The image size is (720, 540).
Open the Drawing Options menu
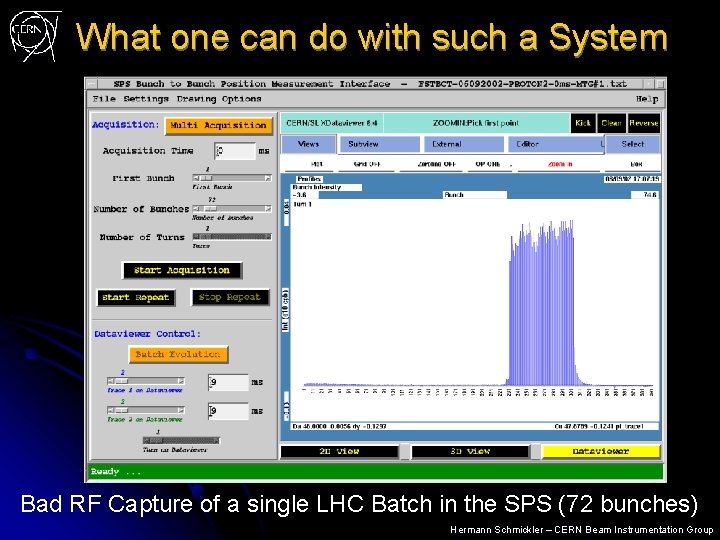tap(219, 99)
